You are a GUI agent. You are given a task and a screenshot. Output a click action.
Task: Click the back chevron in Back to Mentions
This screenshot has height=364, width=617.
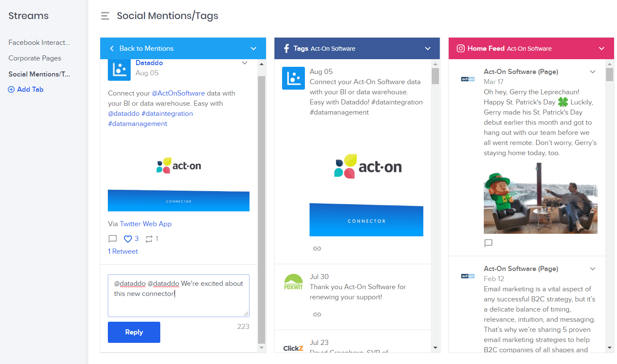(x=112, y=49)
